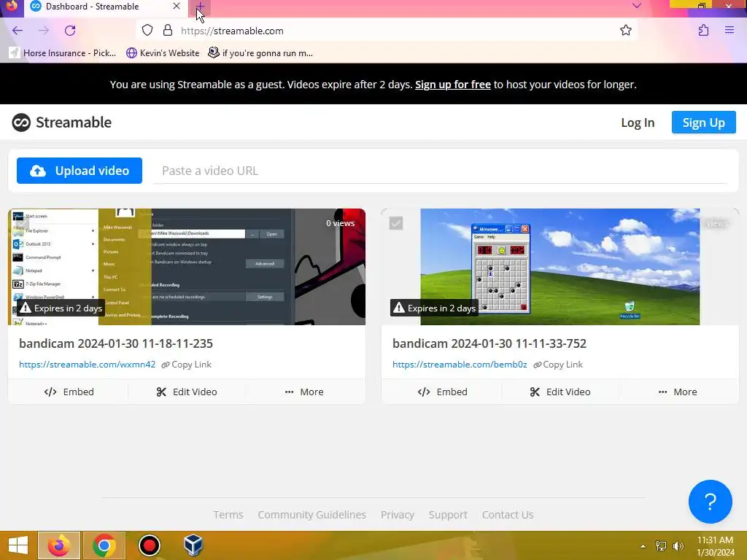Expand the list all tabs chevron
This screenshot has height=560, width=747.
(x=636, y=6)
